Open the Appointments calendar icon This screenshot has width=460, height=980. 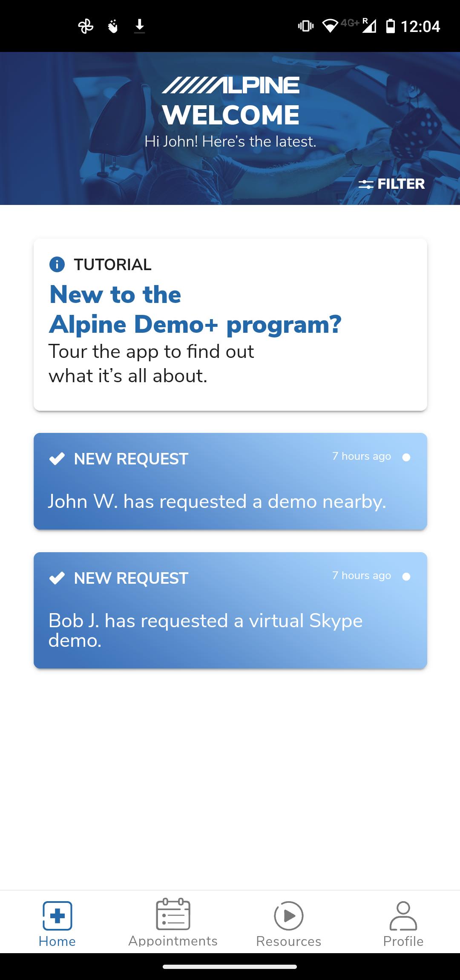tap(173, 914)
